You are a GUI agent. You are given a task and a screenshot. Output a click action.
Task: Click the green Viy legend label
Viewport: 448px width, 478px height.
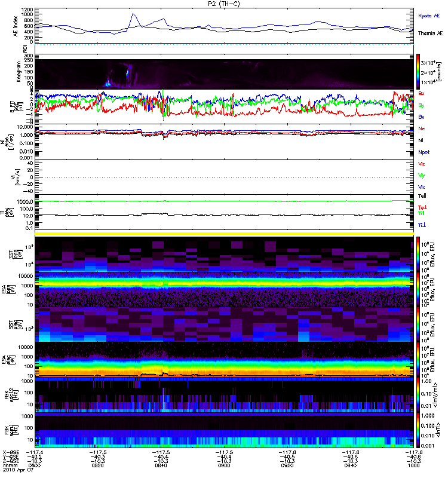pyautogui.click(x=422, y=176)
